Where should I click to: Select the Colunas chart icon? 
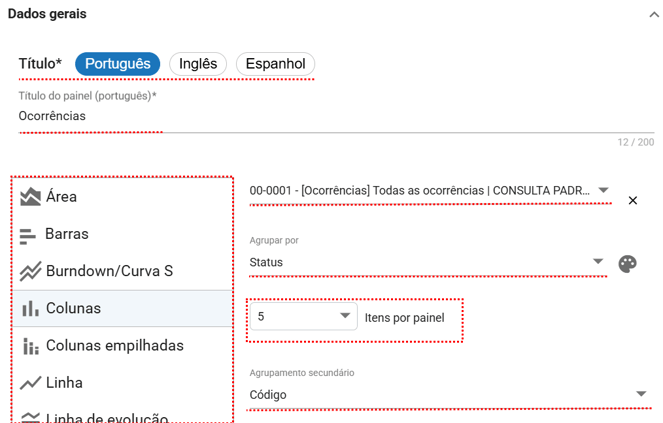pyautogui.click(x=30, y=308)
